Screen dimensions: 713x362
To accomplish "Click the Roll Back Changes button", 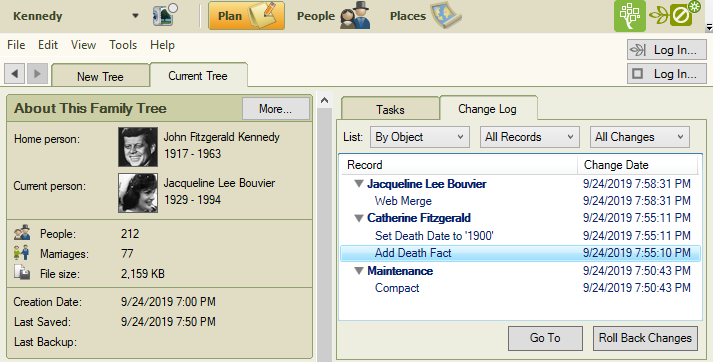I will coord(645,338).
